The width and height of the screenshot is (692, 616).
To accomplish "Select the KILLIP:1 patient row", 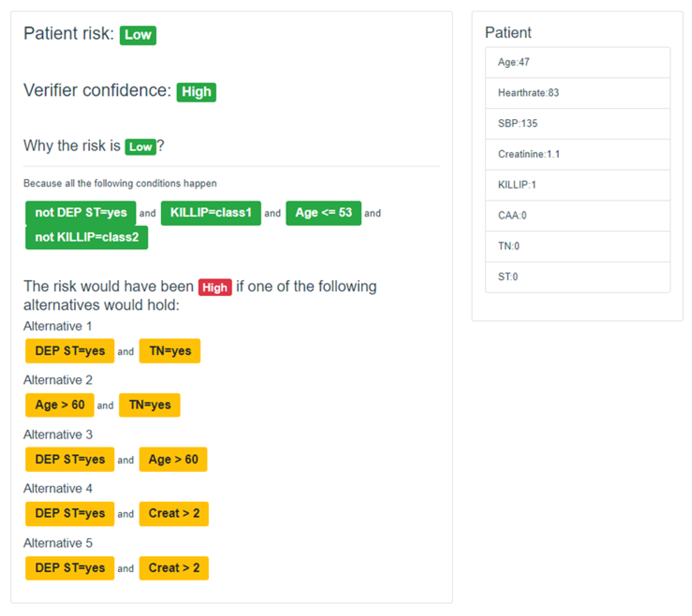I will [x=578, y=185].
